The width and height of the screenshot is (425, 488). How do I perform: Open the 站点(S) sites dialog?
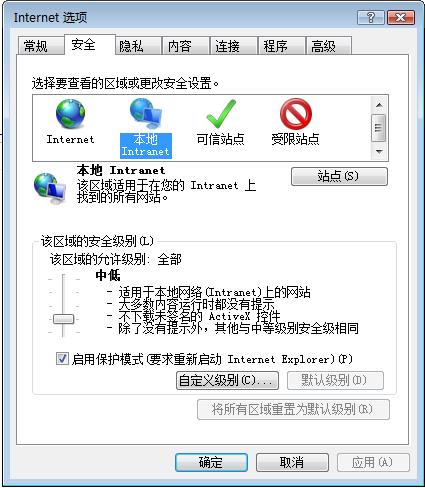click(x=339, y=176)
